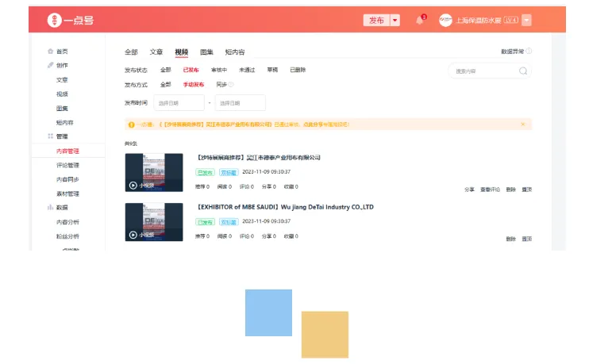
Task: Open the notification bell icon
Action: click(420, 21)
